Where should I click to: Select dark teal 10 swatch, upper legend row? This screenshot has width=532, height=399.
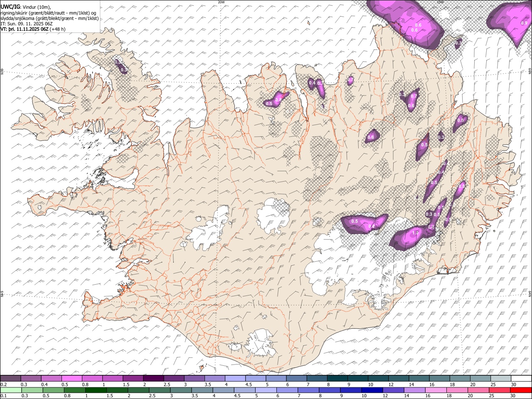point(378,378)
